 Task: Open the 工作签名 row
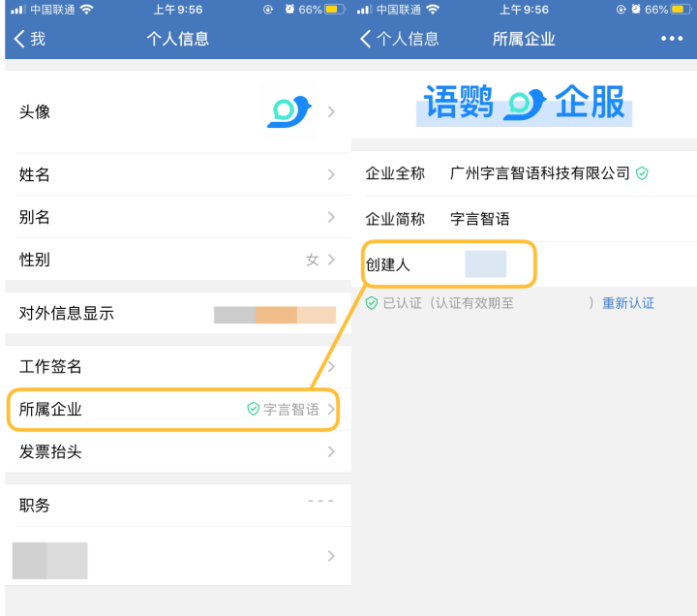tap(178, 366)
